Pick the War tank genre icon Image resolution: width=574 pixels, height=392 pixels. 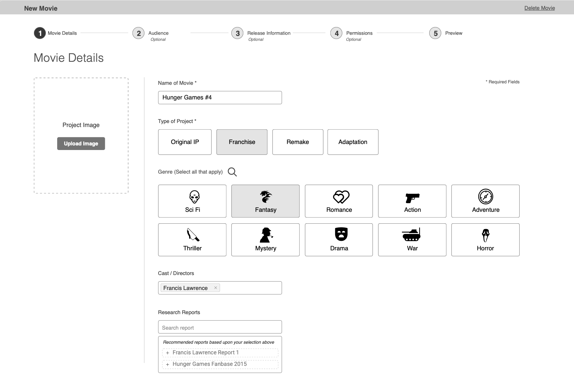point(411,235)
